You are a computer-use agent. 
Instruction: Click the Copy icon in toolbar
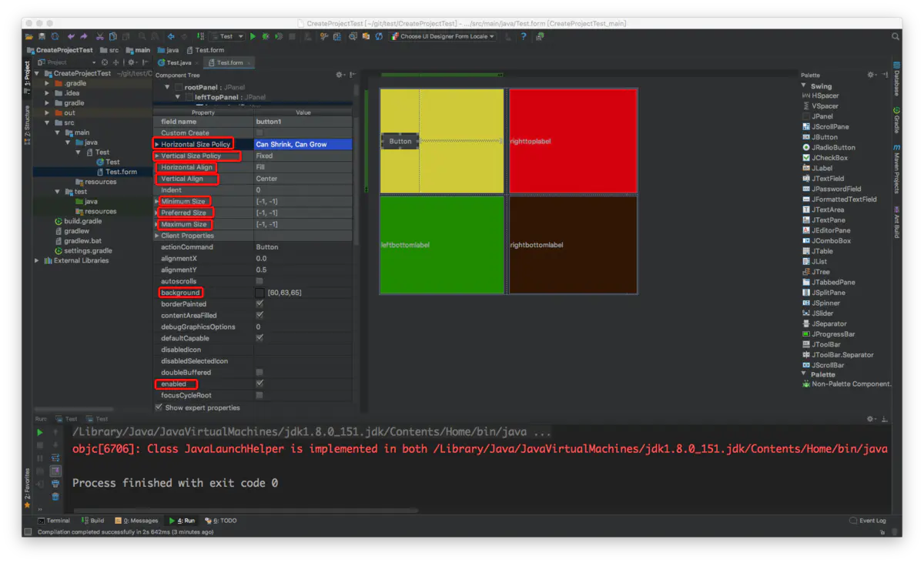[112, 36]
